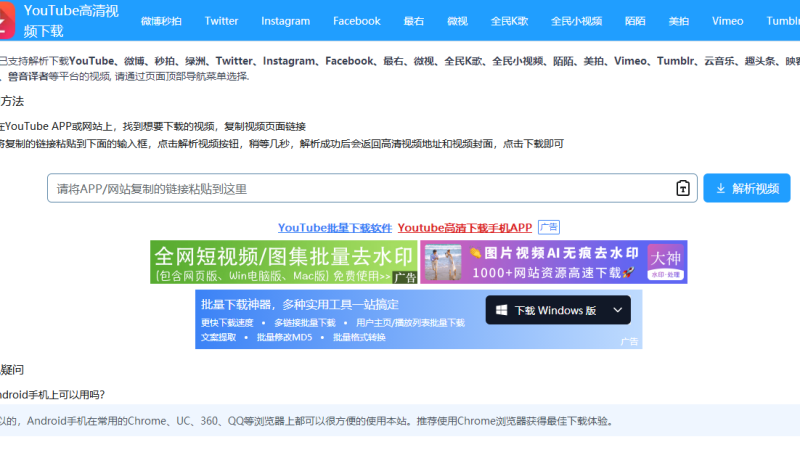Click the 解析视频 button

coord(746,188)
